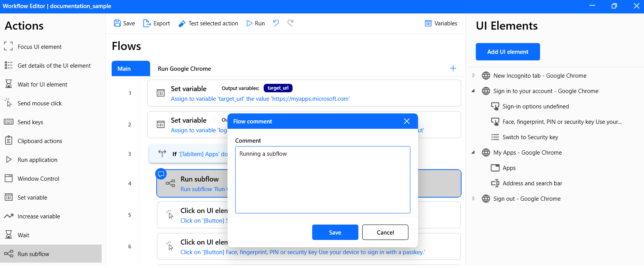Select Run subflow in Actions list
The height and width of the screenshot is (268, 644).
pyautogui.click(x=51, y=254)
